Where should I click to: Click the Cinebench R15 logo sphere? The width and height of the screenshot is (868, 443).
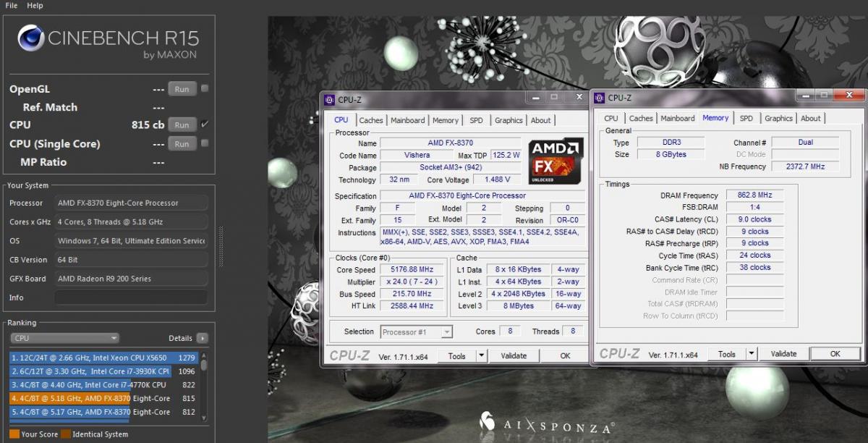click(31, 38)
